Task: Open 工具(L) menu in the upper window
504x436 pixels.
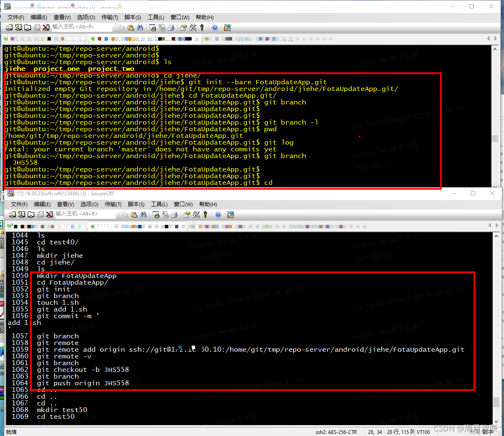Action: (x=156, y=17)
